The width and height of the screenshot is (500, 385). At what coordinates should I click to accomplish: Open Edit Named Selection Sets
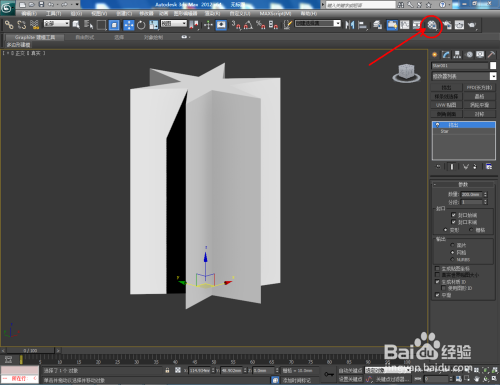288,25
